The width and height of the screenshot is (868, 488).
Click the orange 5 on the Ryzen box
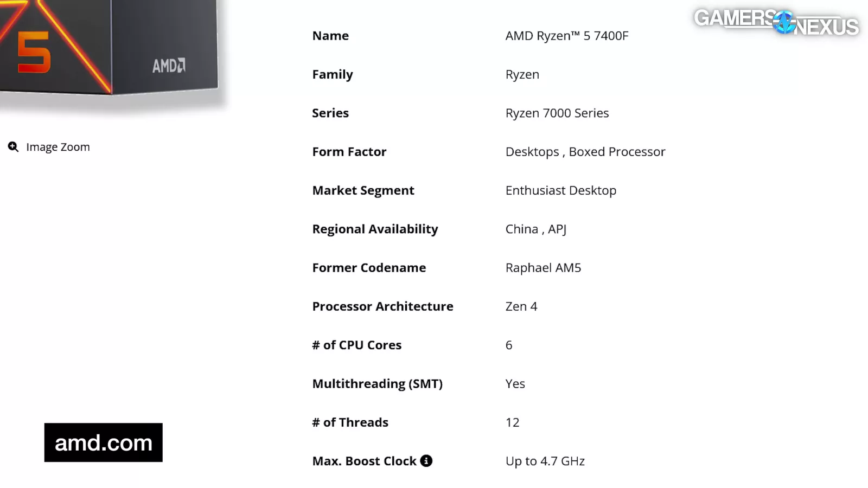34,52
